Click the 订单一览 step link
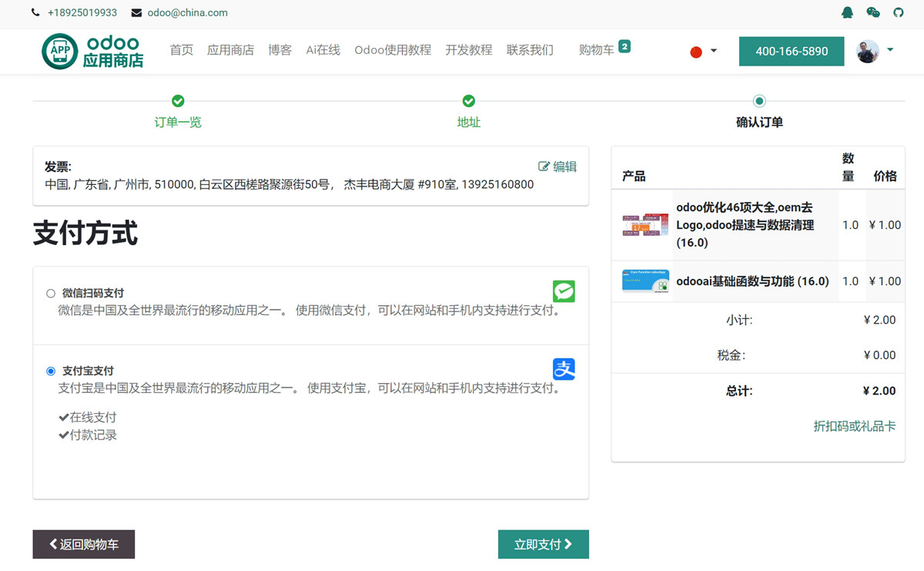This screenshot has height=571, width=924. (178, 122)
